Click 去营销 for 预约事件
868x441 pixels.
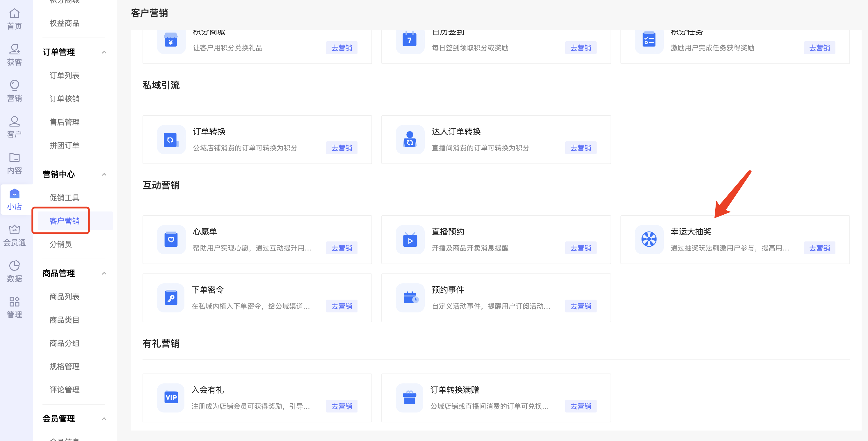pyautogui.click(x=581, y=306)
